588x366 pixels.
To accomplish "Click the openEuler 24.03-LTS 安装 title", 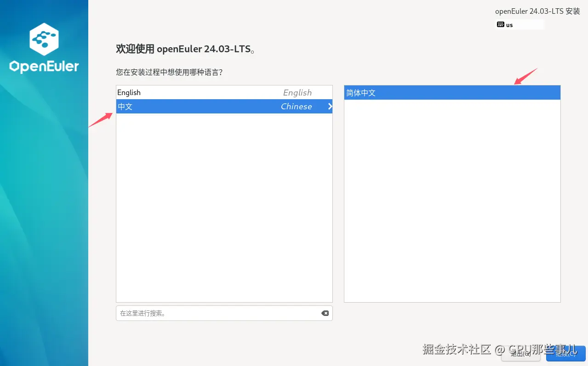I will 537,11.
